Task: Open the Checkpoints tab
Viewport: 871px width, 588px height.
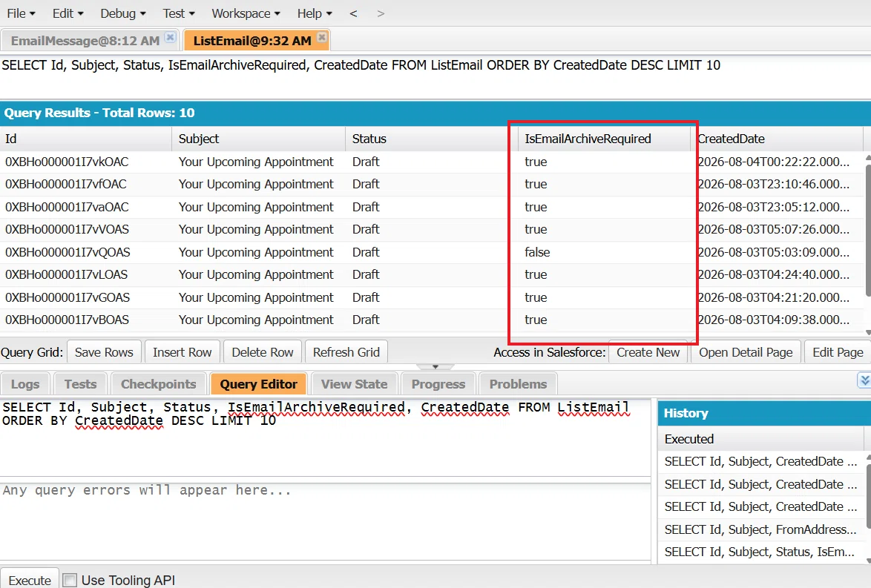Action: 158,384
